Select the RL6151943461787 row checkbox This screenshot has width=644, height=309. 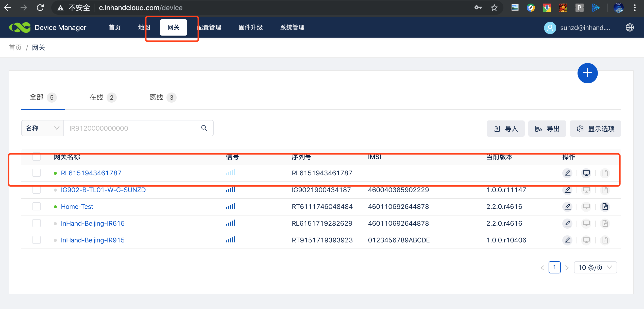[x=37, y=173]
